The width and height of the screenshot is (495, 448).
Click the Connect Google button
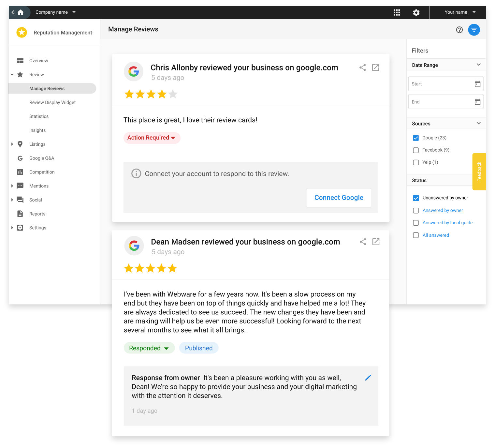[339, 198]
